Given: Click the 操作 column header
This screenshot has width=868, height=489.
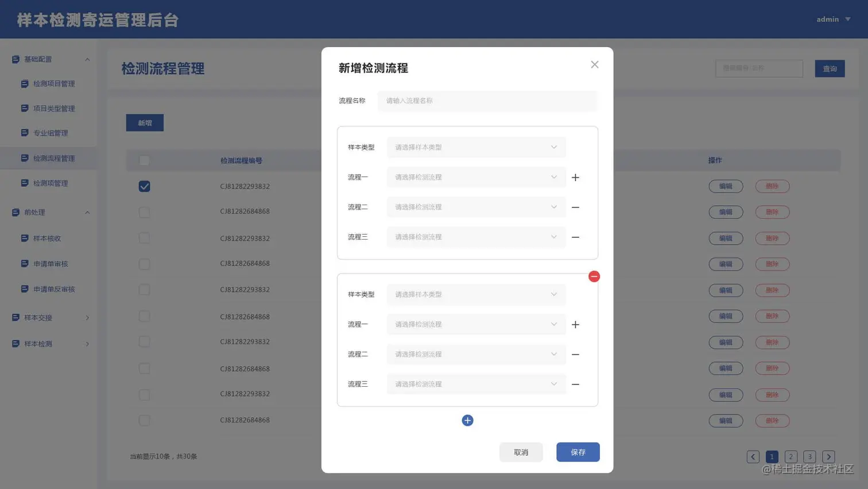Looking at the screenshot, I should 715,160.
